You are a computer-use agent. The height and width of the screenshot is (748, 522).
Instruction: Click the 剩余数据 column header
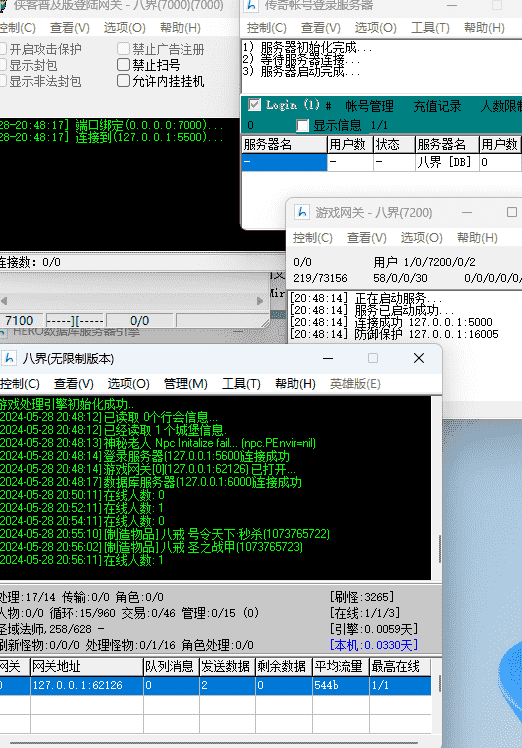(283, 666)
